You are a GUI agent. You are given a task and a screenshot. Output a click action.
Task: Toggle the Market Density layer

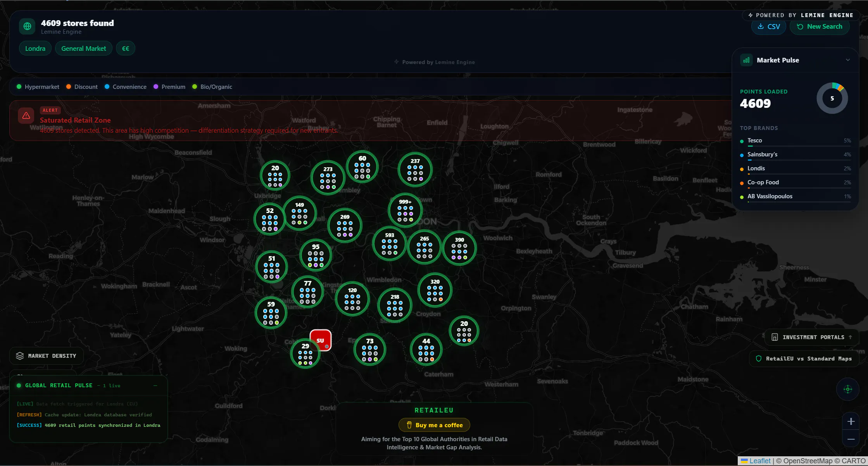[x=47, y=356]
